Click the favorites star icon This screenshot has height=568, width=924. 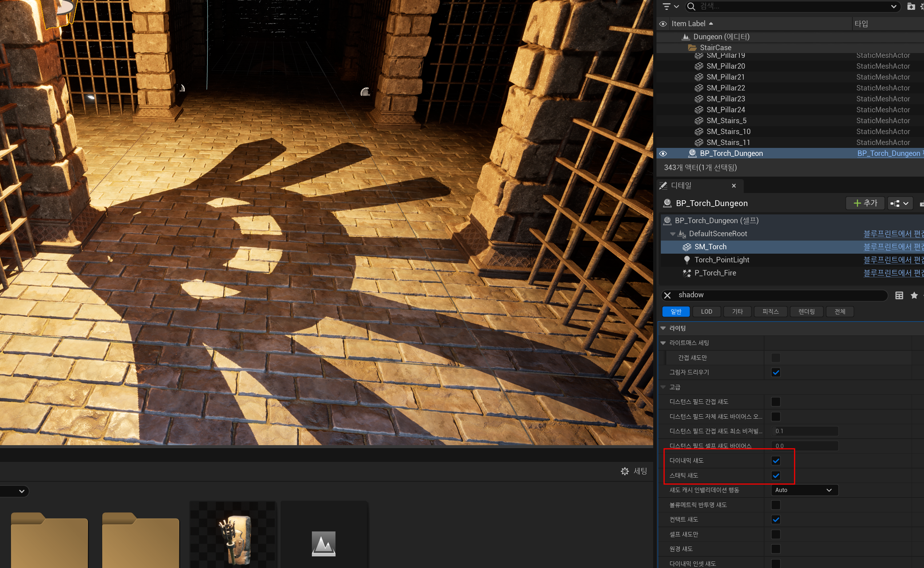tap(914, 295)
